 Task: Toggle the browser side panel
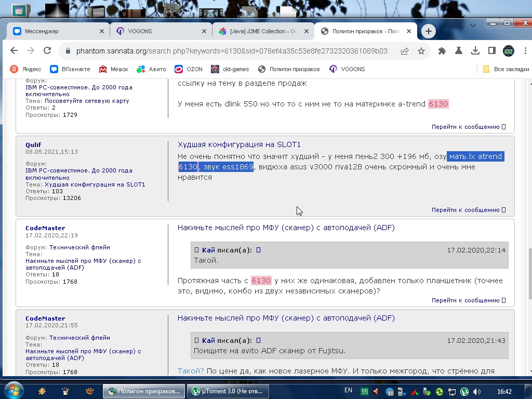click(x=491, y=51)
